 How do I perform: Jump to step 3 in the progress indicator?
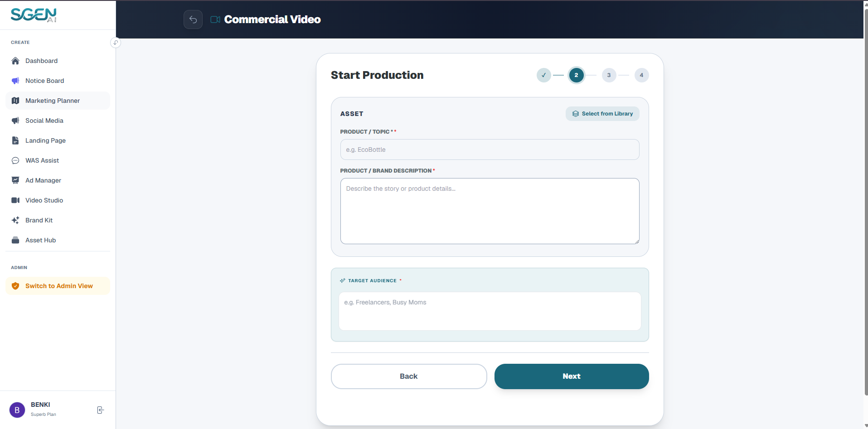point(609,75)
